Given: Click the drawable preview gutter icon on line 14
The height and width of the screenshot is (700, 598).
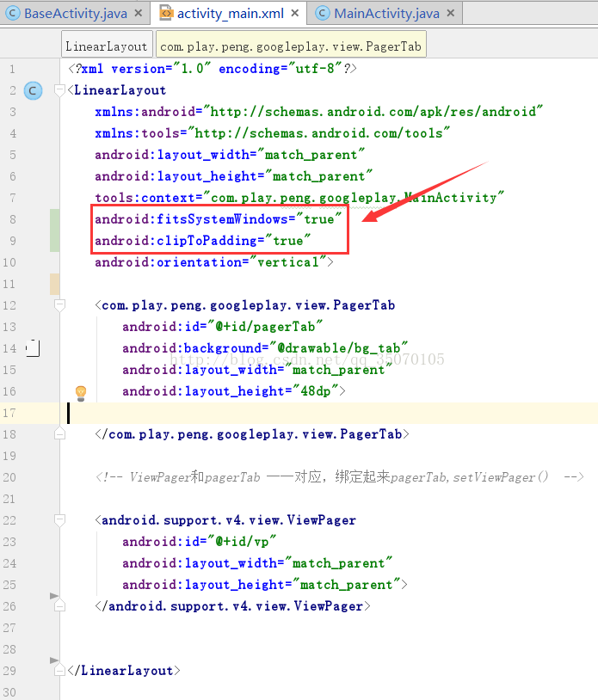Looking at the screenshot, I should (33, 348).
